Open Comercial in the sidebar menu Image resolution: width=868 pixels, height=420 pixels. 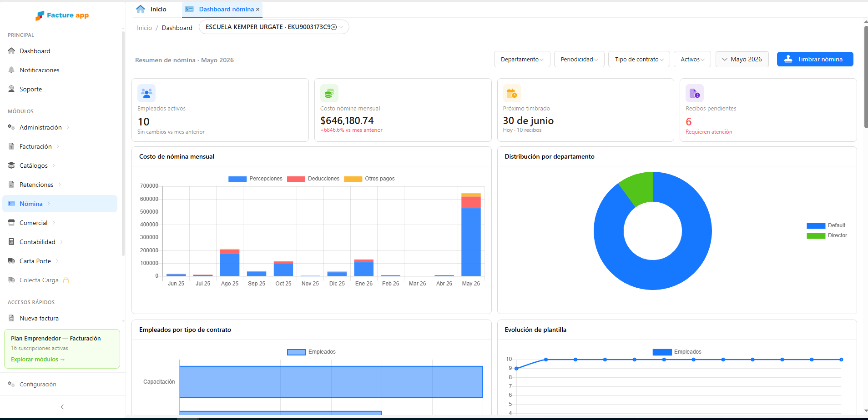tap(60, 223)
